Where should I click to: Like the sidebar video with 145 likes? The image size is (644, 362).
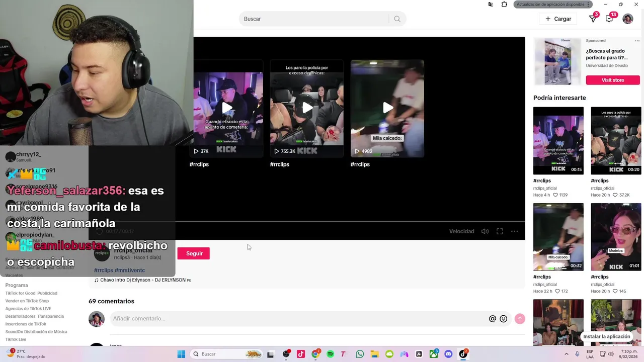[x=615, y=292]
